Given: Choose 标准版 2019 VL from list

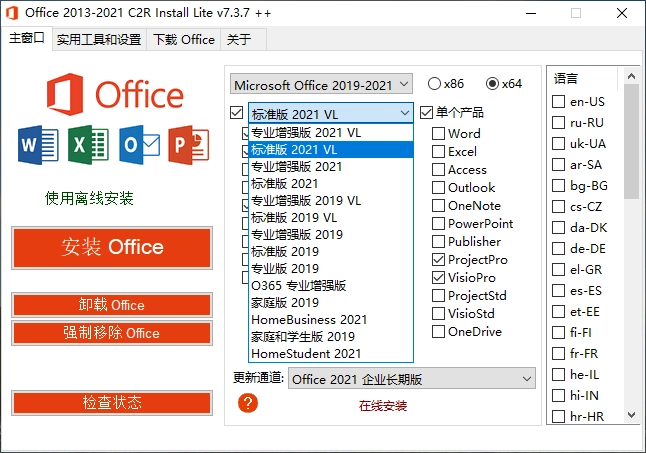Looking at the screenshot, I should (331, 217).
